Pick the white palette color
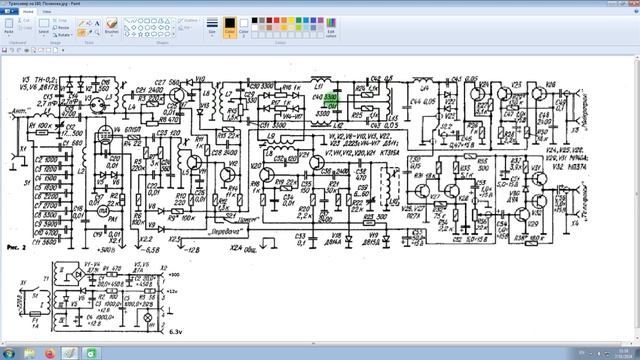The width and height of the screenshot is (640, 360). [x=254, y=27]
